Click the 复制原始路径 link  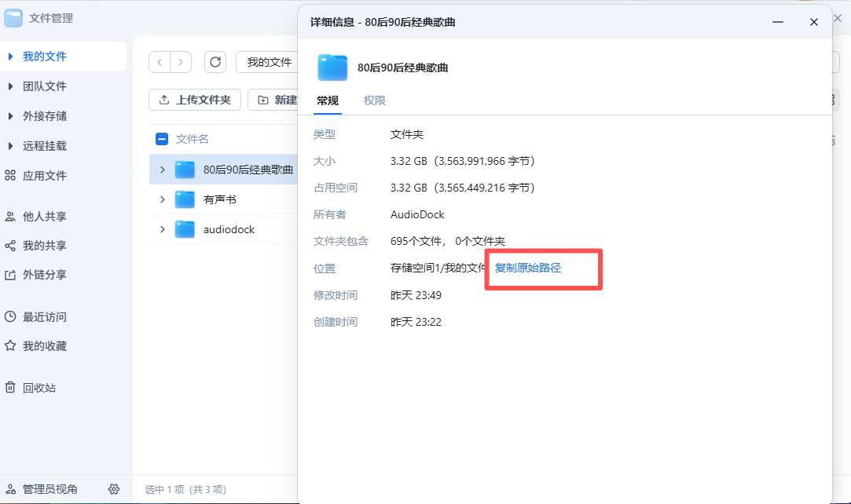[527, 268]
